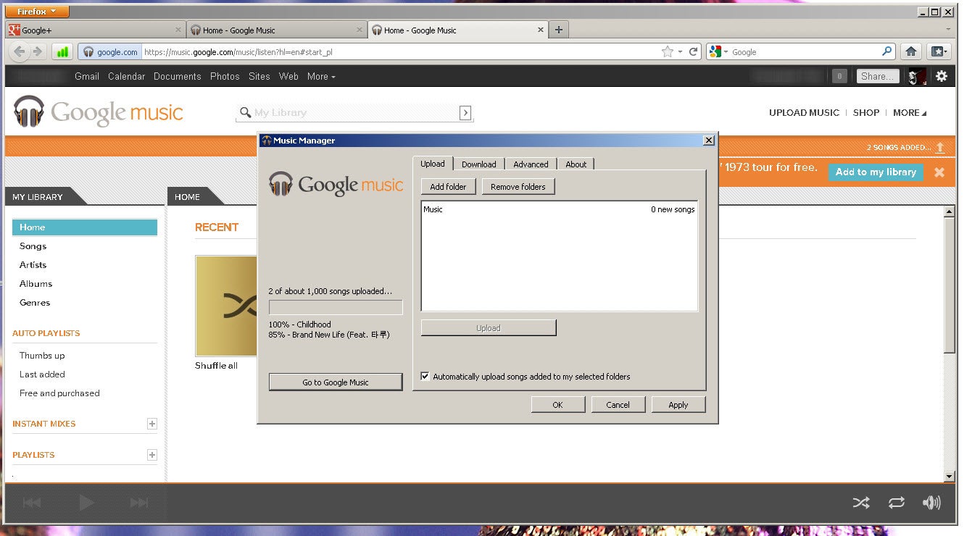Viewport: 980px width, 536px height.
Task: Click the upload arrow beside 2 SONGS ADDED
Action: click(x=940, y=147)
